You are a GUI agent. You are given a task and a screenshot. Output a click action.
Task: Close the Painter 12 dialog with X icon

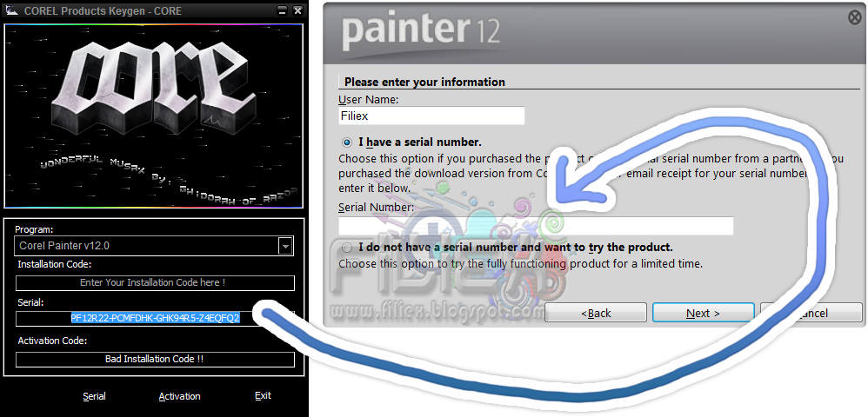tap(855, 17)
